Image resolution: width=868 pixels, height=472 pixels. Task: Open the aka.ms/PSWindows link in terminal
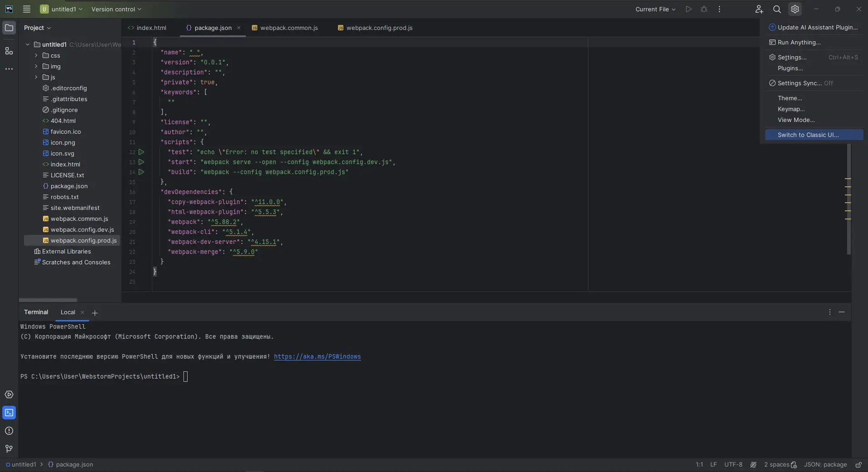(317, 356)
